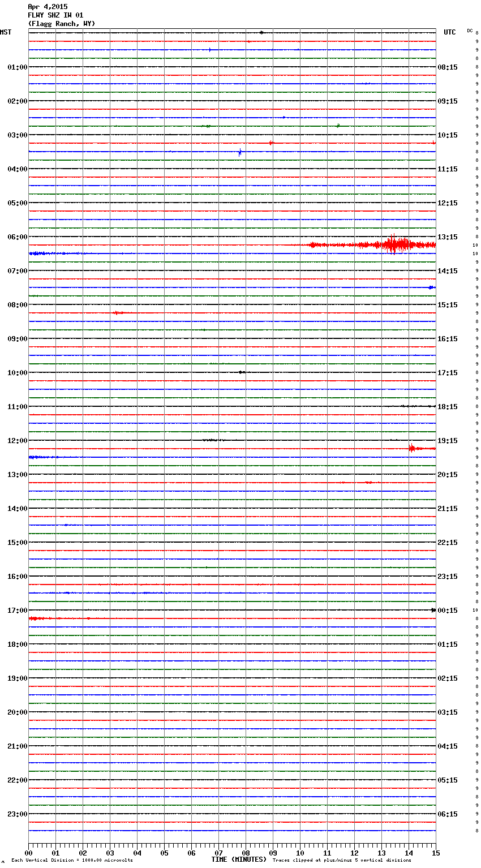
Task: Click the 00:15 UTC time label
Action: 448,611
